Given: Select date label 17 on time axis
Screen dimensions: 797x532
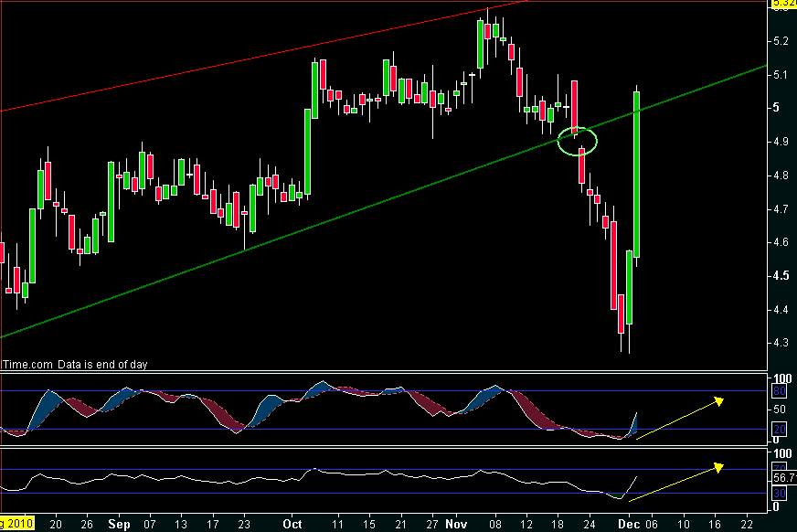Looking at the screenshot, I should pos(212,524).
